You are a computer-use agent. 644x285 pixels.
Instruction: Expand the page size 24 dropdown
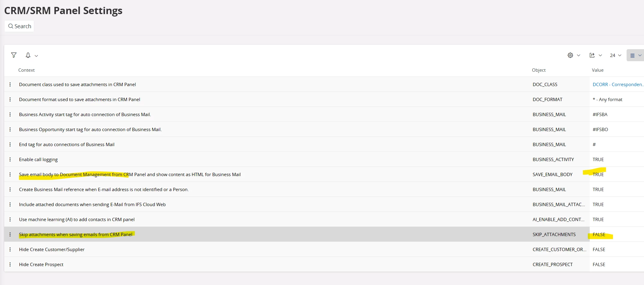coord(616,55)
